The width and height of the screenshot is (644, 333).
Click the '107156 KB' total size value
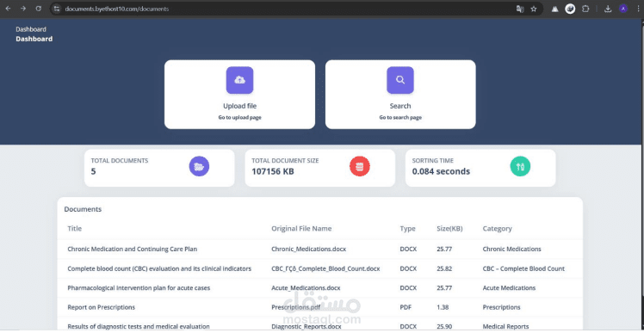[273, 171]
